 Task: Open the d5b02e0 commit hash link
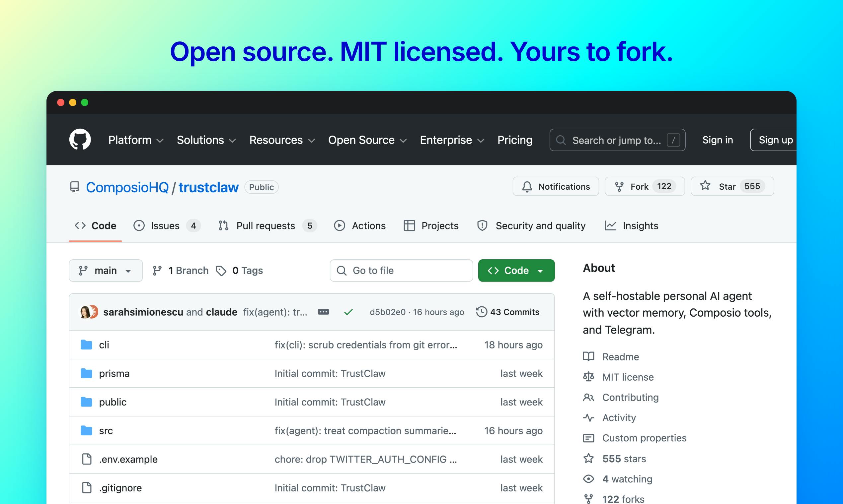(x=388, y=312)
